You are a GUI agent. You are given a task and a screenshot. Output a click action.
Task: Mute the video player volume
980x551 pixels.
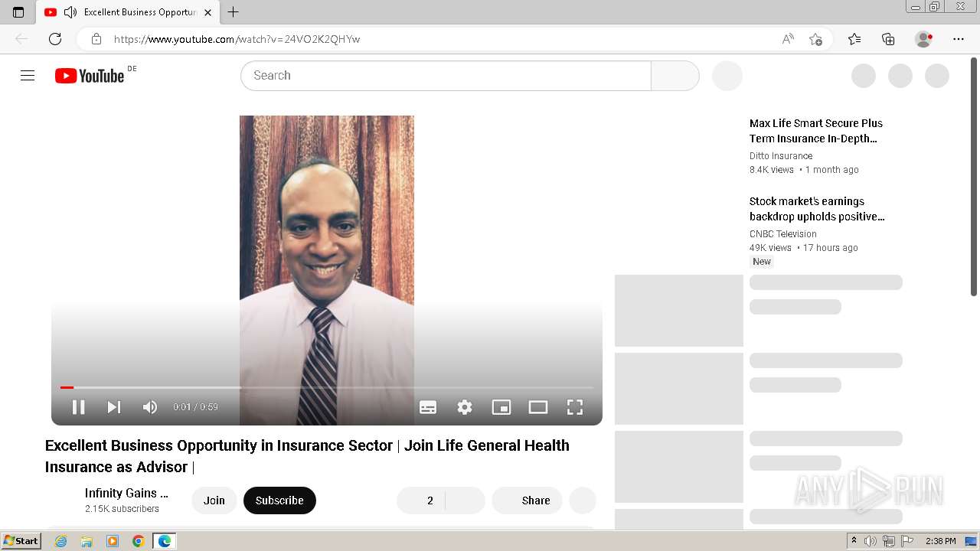pyautogui.click(x=150, y=407)
